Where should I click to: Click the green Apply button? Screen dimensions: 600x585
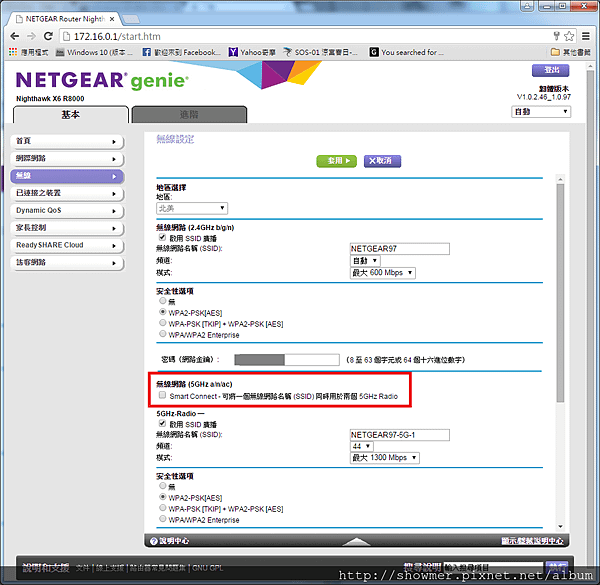(x=337, y=161)
